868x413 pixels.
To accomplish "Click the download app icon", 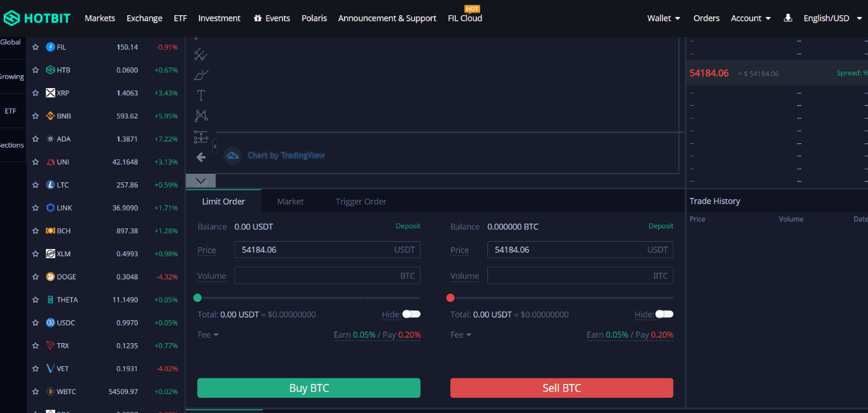I will click(x=788, y=18).
